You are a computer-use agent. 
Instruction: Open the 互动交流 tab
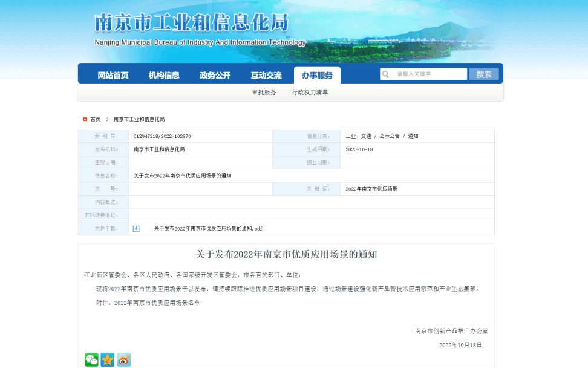coord(266,76)
